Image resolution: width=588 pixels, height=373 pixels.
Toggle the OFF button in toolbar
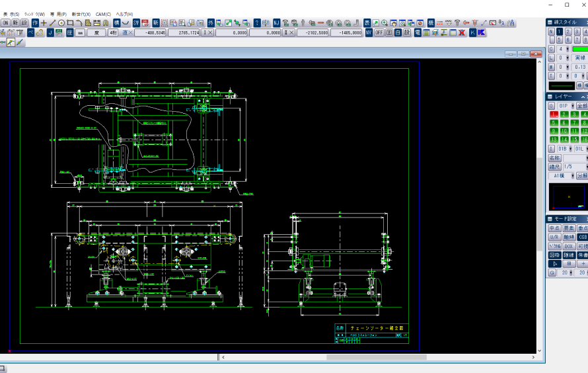[379, 32]
